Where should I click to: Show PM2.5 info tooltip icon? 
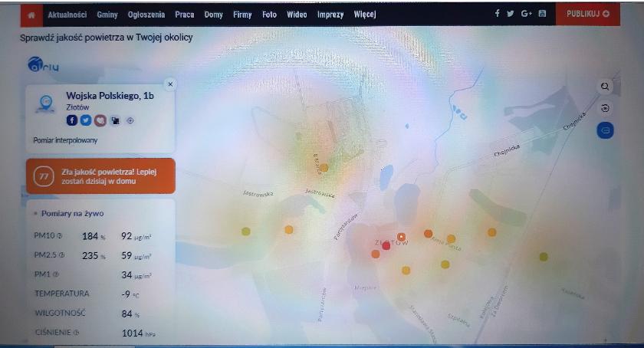point(61,255)
